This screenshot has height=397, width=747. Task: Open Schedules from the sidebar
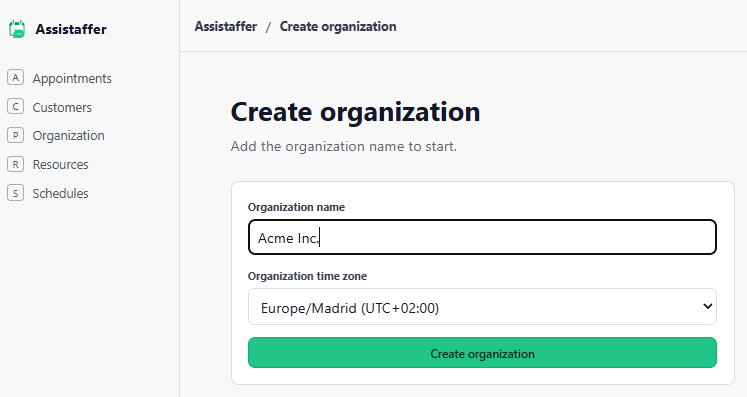coord(61,193)
